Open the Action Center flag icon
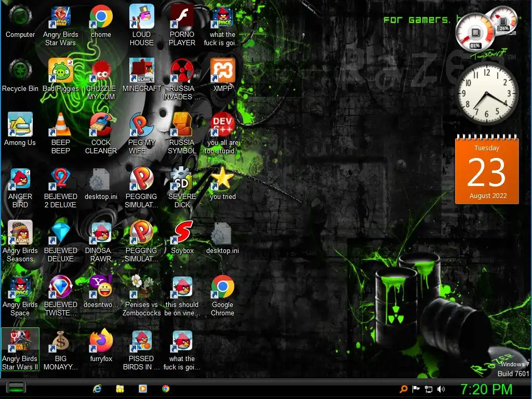The width and height of the screenshot is (532, 399). pyautogui.click(x=416, y=389)
